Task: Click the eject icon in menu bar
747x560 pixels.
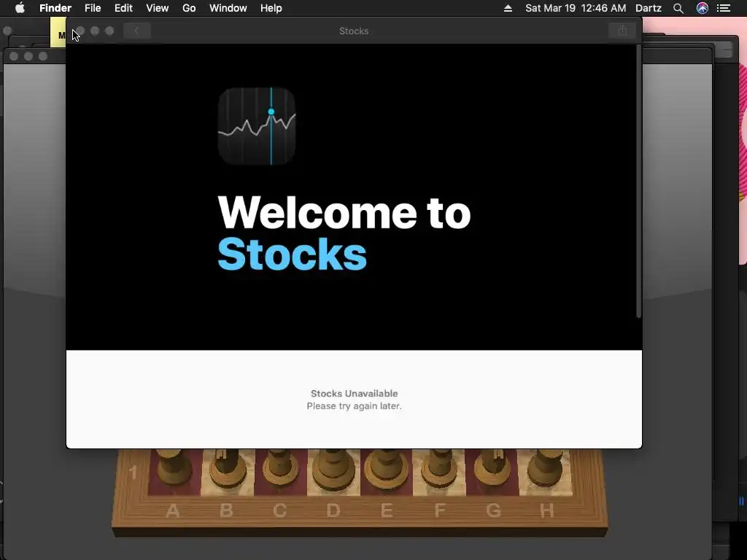Action: tap(508, 8)
